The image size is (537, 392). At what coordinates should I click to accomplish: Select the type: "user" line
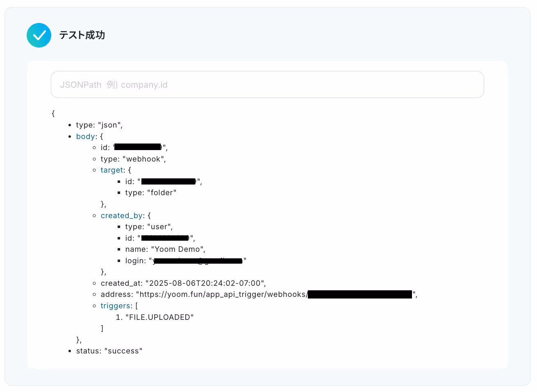(149, 227)
